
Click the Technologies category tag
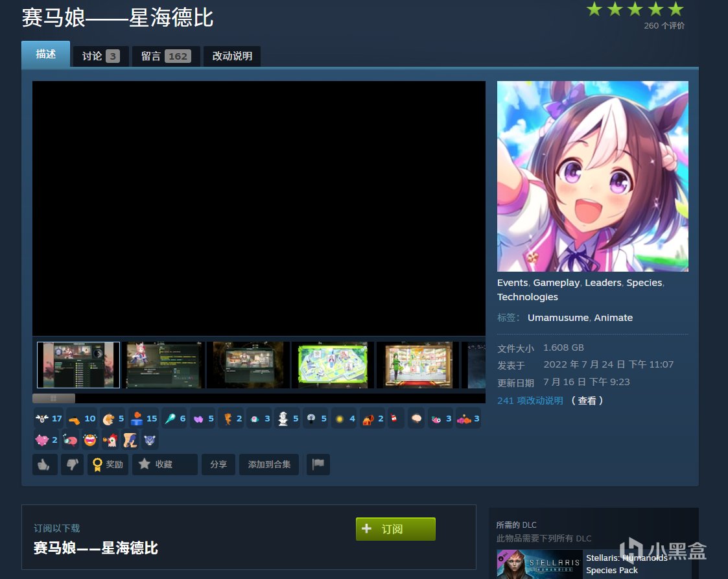(x=528, y=297)
